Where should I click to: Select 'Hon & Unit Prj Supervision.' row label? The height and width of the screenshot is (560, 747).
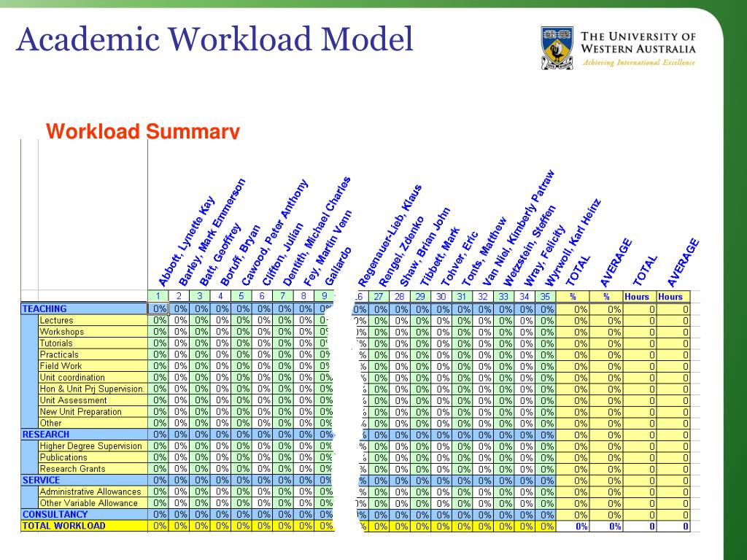(x=93, y=389)
